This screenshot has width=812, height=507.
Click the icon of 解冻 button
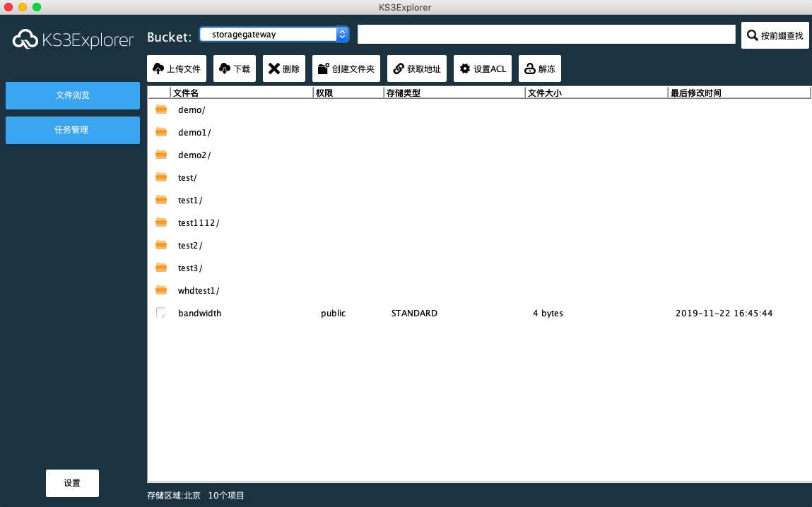pyautogui.click(x=530, y=68)
